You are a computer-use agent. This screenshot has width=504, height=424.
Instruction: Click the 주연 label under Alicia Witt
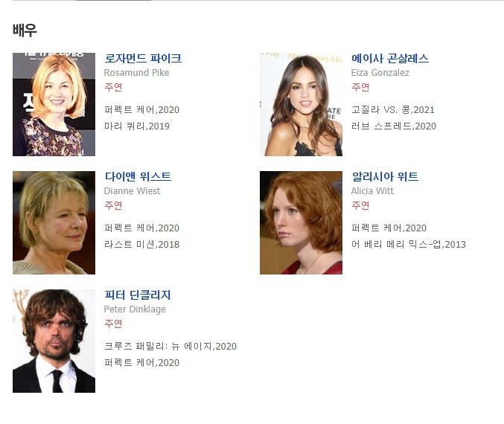(360, 205)
